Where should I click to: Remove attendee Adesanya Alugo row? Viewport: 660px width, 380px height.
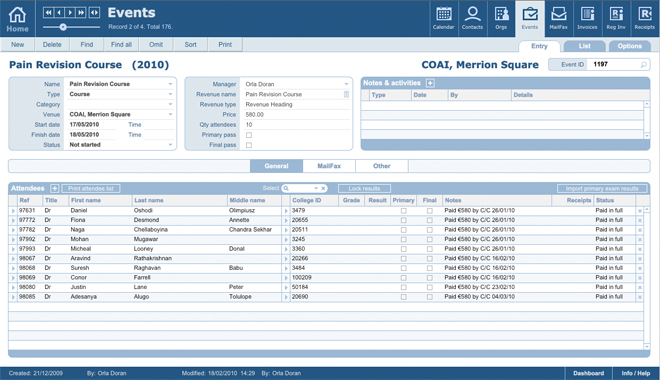[x=640, y=297]
